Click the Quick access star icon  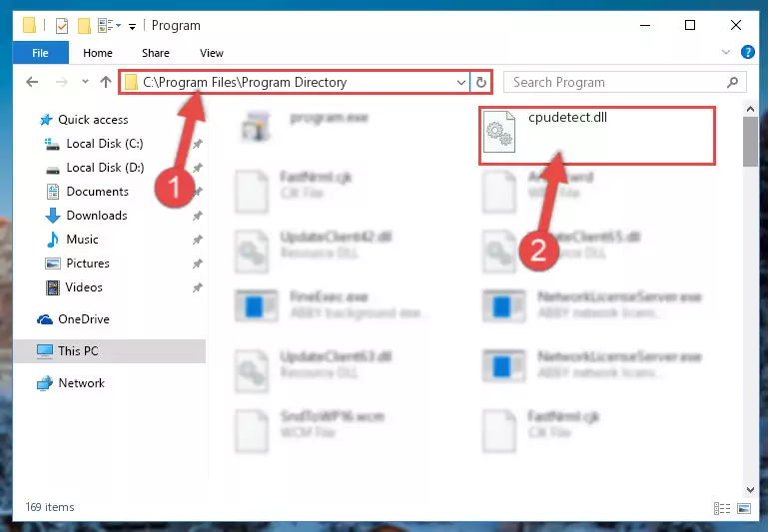tap(46, 120)
